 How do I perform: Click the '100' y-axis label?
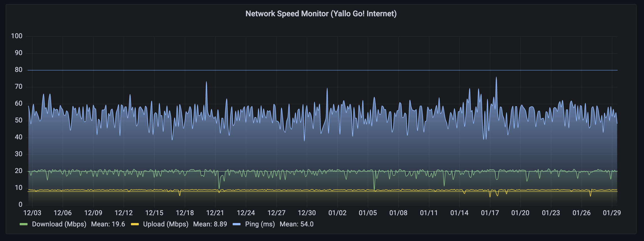pos(17,36)
